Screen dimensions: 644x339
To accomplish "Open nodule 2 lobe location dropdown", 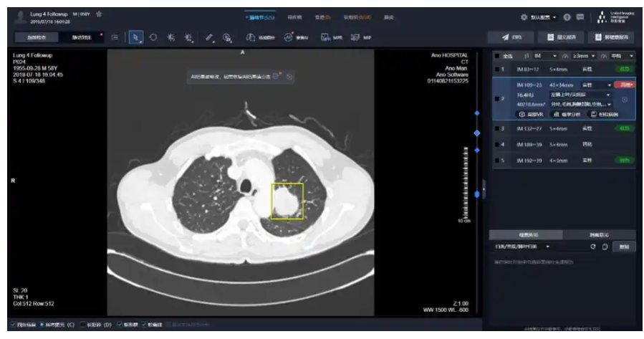I will [x=580, y=95].
